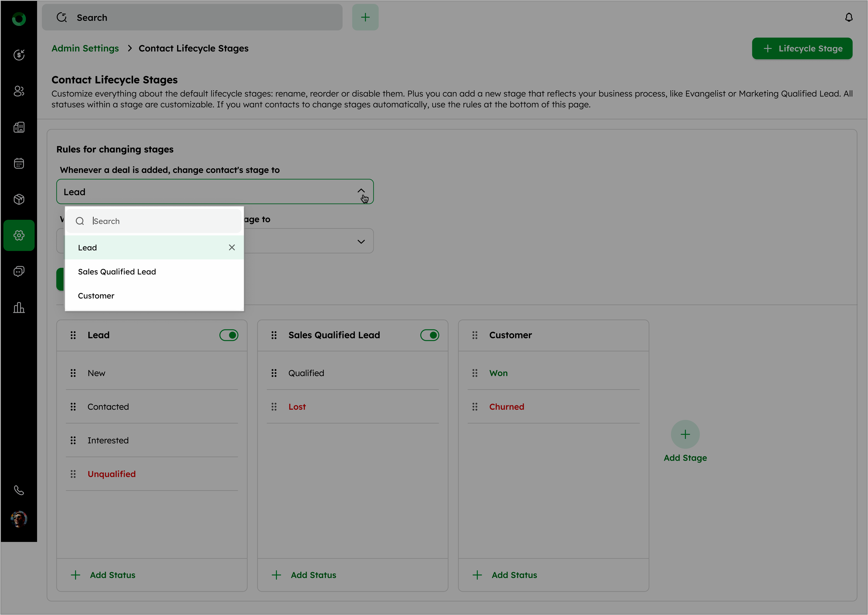This screenshot has height=615, width=868.
Task: Toggle off the Lead stage switch
Action: (x=229, y=335)
